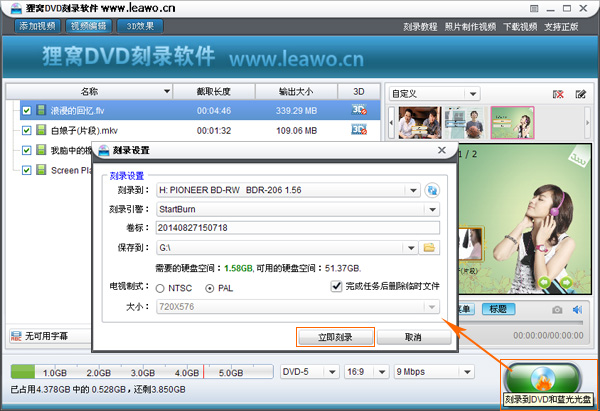Uncheck the Screen Pl video checkbox

[x=26, y=170]
